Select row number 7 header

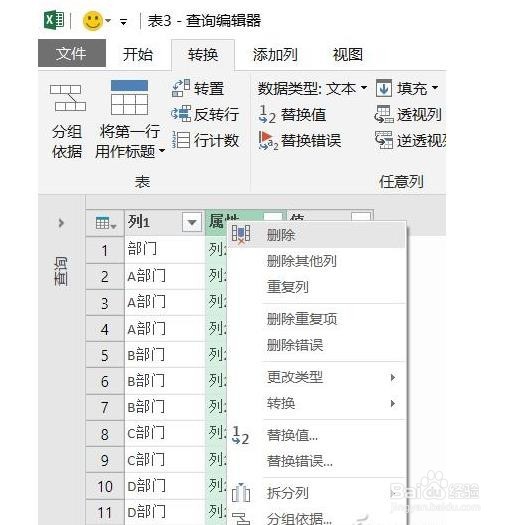click(x=105, y=407)
